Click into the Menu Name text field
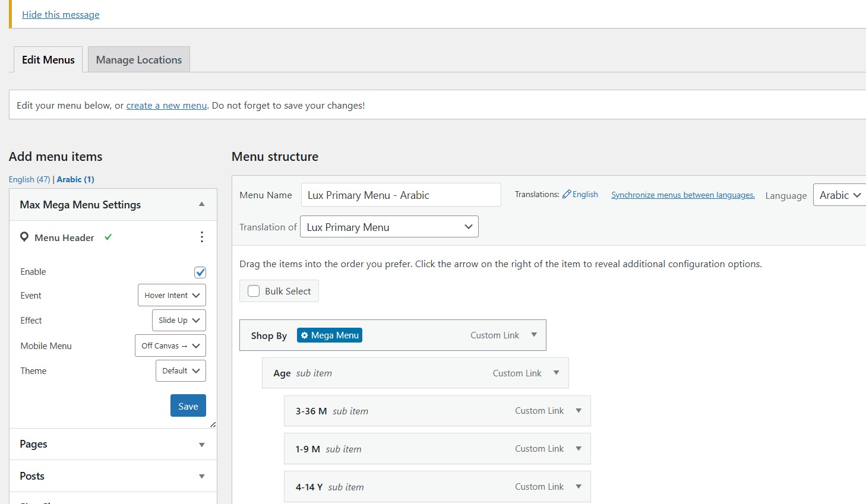Viewport: 866px width, 504px height. click(401, 195)
